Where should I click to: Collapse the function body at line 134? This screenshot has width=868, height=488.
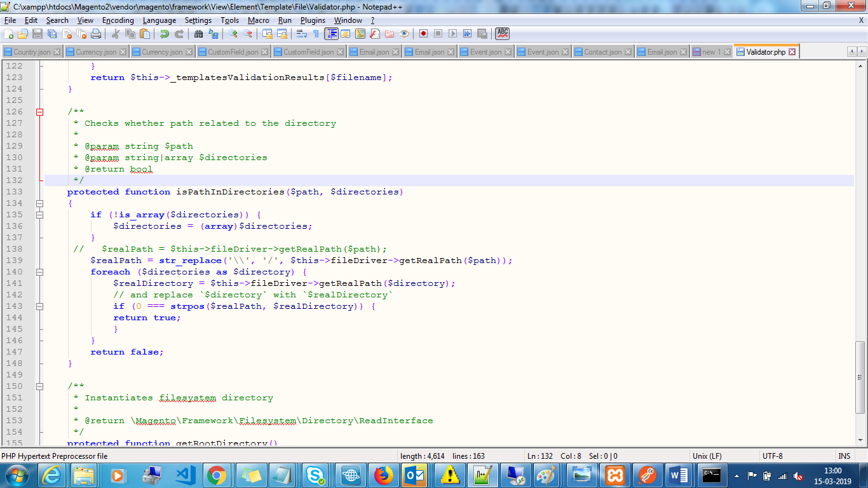tap(39, 203)
